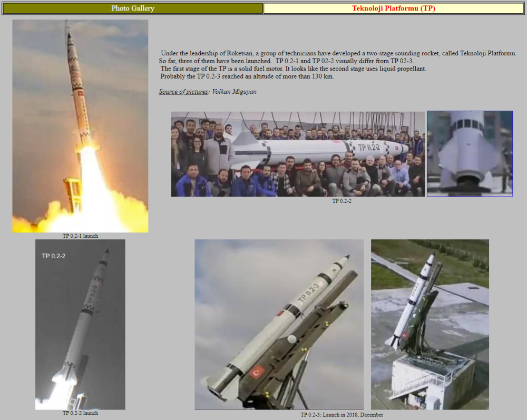Click the 'TP 0.2-3: Launch in 2018, December' caption

pos(342,415)
